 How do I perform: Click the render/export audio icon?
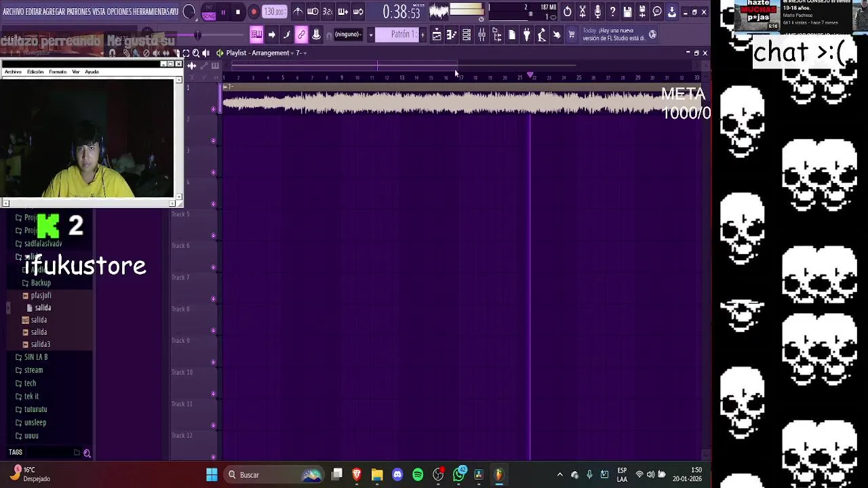pos(642,12)
